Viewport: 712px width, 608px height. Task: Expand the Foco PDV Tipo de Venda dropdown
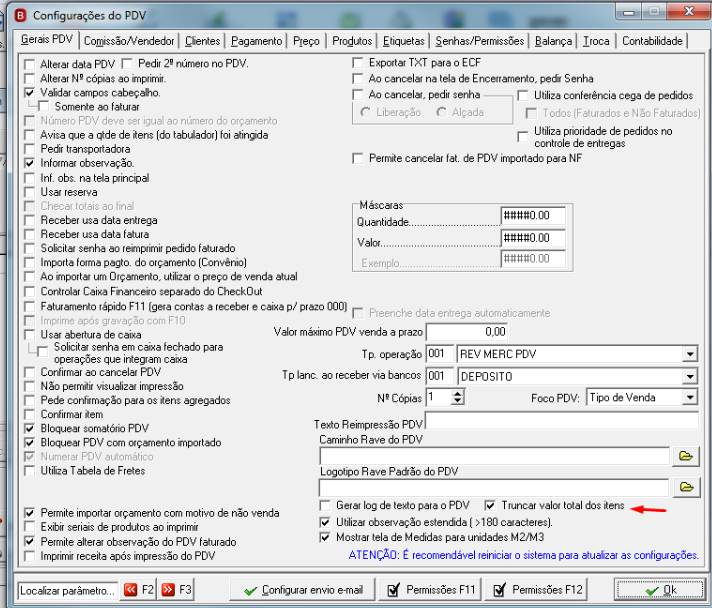coord(690,398)
